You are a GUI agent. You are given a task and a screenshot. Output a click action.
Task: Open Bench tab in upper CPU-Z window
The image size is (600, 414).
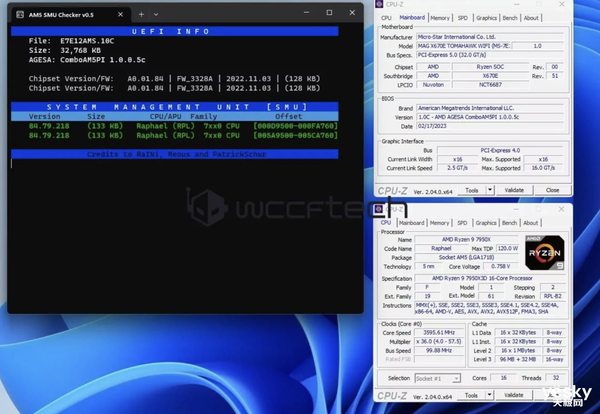pyautogui.click(x=510, y=18)
